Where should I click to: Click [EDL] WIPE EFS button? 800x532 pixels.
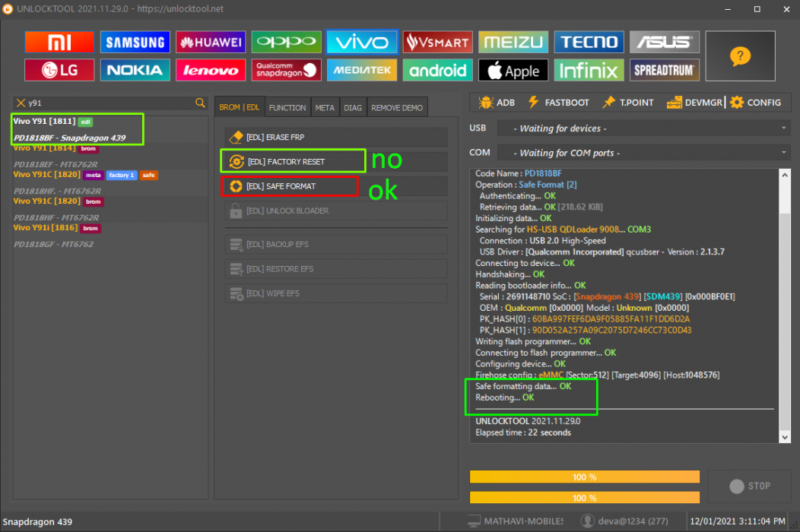[x=336, y=293]
